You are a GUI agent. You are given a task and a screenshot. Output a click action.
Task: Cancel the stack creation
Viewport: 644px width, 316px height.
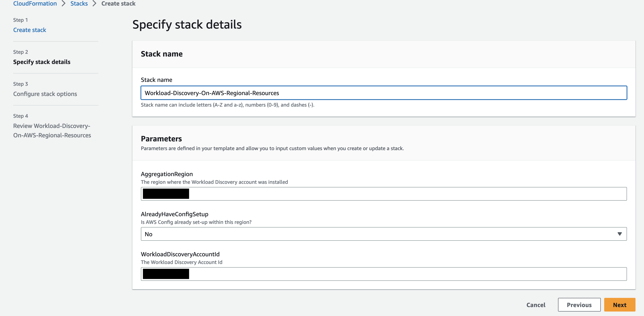536,305
